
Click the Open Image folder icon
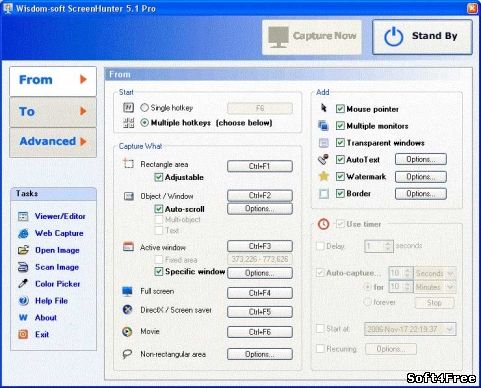point(23,250)
